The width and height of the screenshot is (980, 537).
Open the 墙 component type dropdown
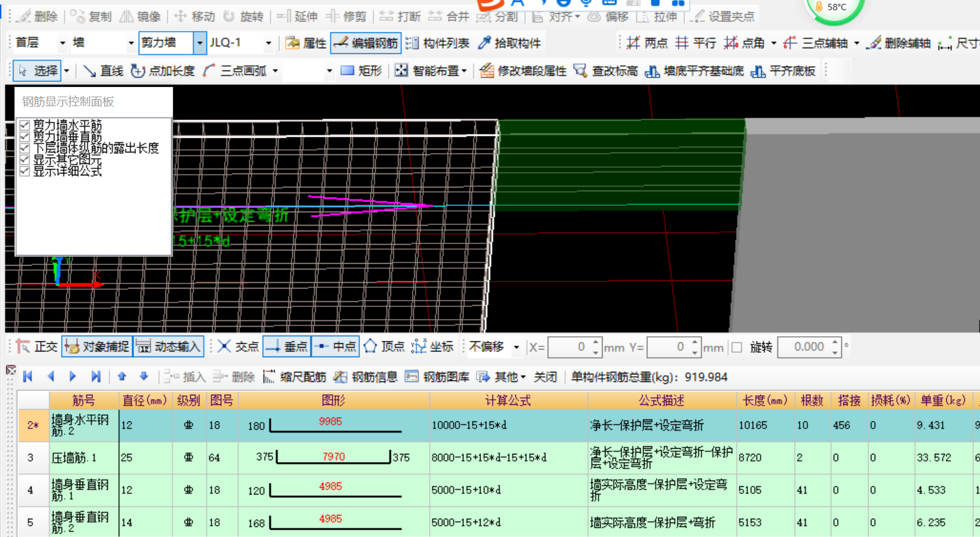click(131, 43)
